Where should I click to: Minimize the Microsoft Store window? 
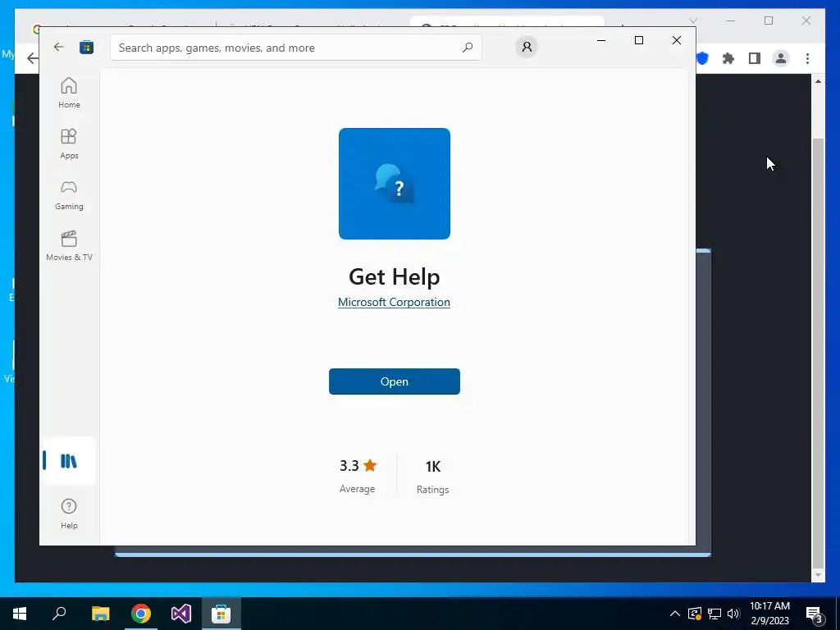[601, 40]
